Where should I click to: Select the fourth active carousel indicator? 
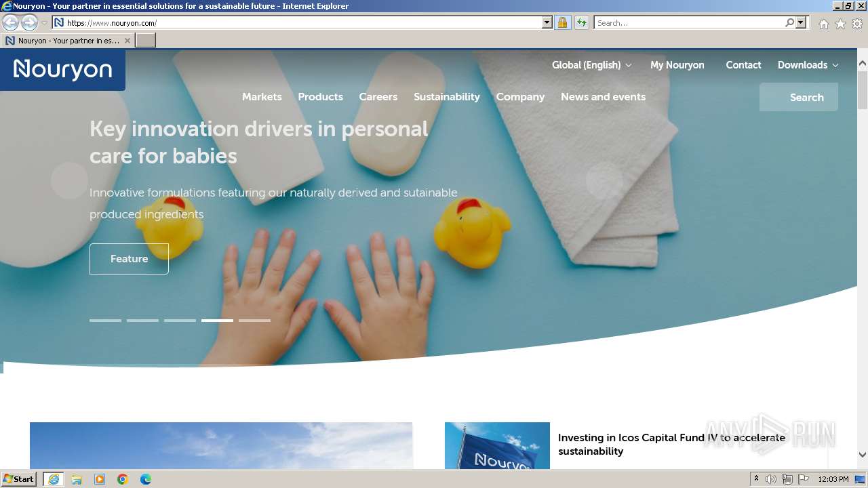[x=217, y=320]
